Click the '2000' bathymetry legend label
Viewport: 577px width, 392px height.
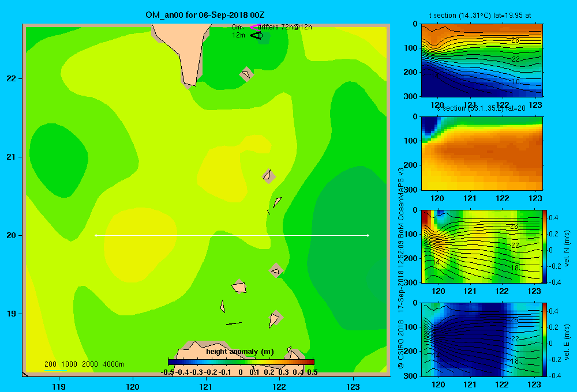click(x=90, y=364)
